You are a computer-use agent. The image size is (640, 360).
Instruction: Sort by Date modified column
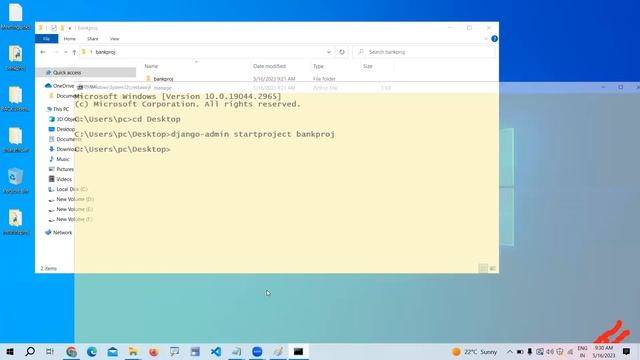(269, 66)
